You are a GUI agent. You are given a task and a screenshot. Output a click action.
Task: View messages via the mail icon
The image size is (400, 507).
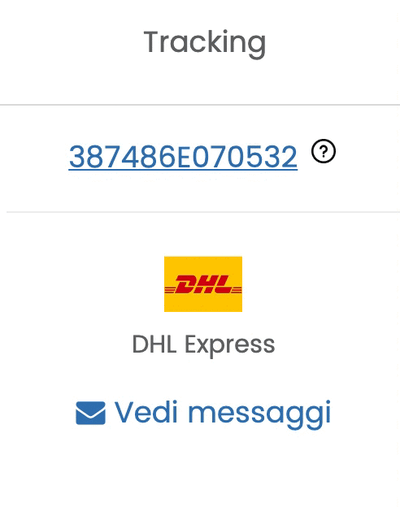coord(91,413)
